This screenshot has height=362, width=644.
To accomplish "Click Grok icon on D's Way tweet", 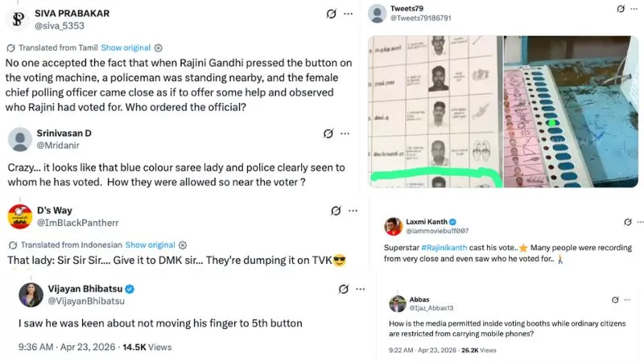I will [336, 211].
